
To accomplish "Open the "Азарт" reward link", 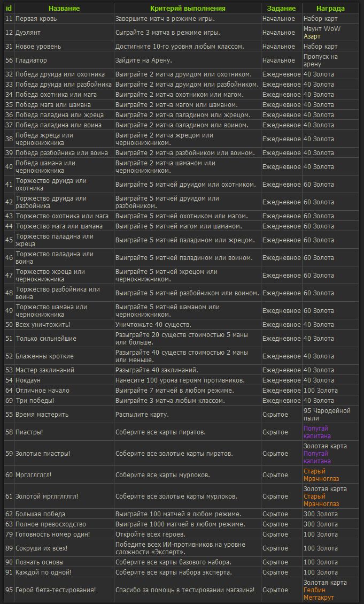I will (x=312, y=36).
